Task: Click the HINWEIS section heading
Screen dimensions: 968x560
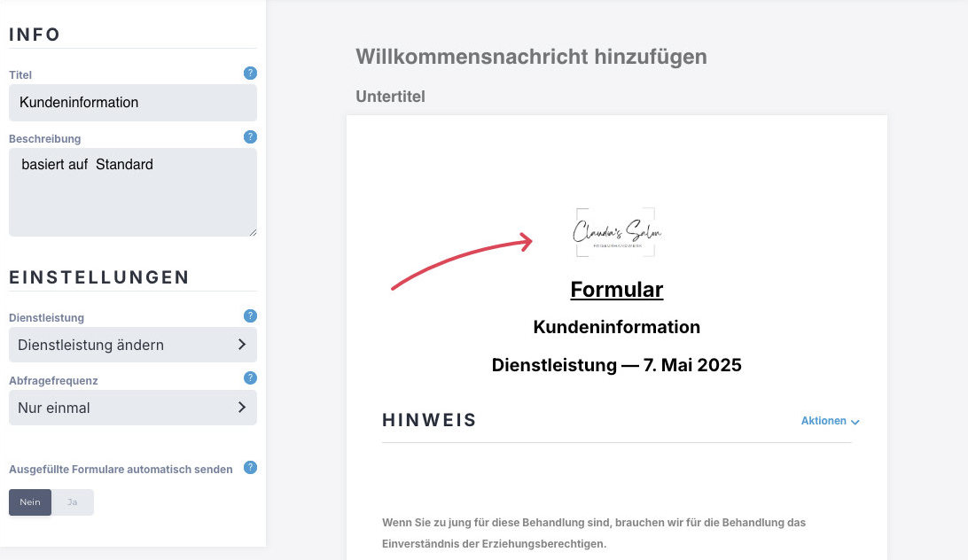Action: (x=429, y=421)
